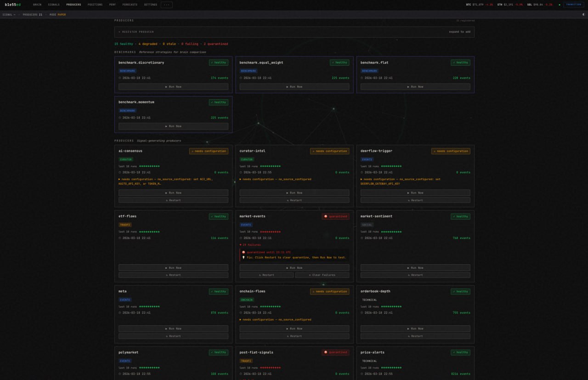Select the PRODUCERS nav tab
This screenshot has height=380, width=588.
(x=73, y=5)
